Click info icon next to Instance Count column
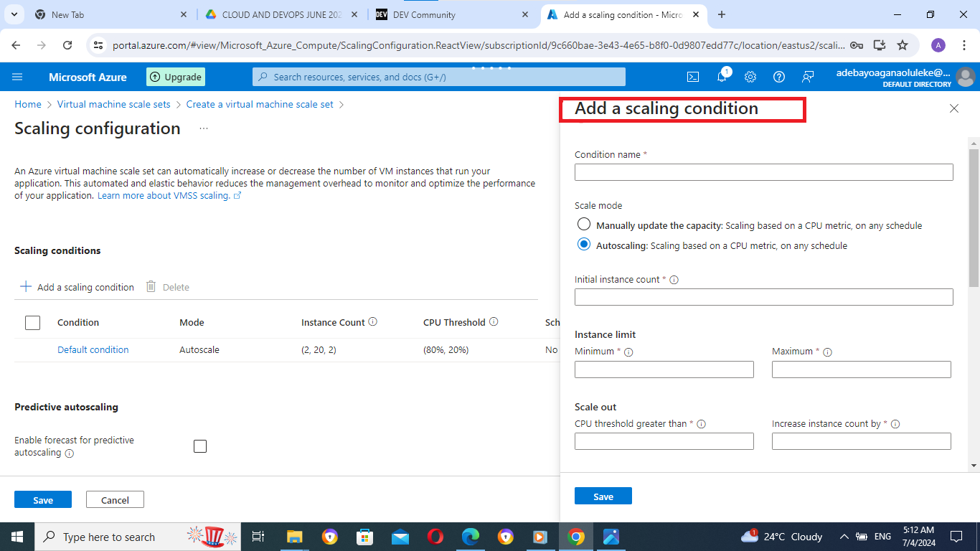980x551 pixels. (x=373, y=322)
